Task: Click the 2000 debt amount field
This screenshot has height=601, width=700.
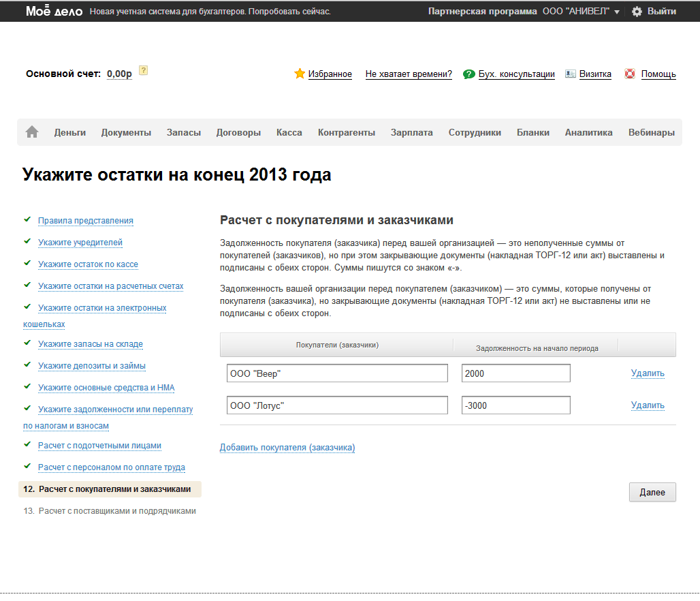Action: [x=515, y=373]
